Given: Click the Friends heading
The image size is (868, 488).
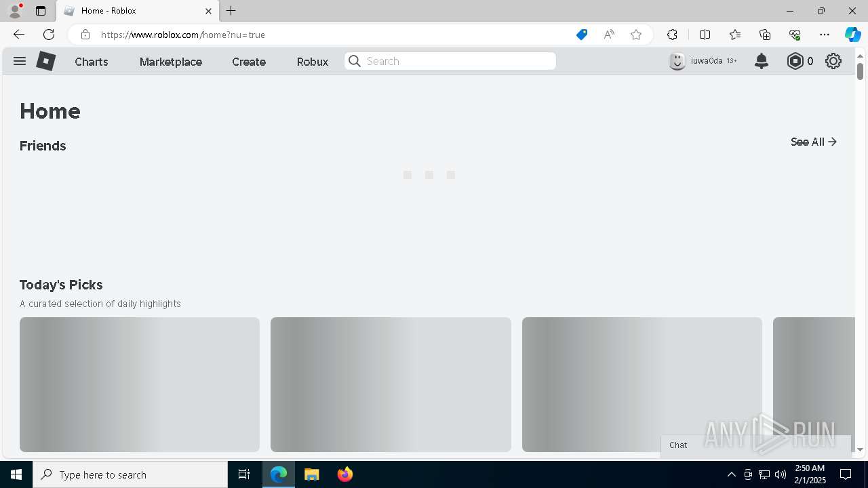Looking at the screenshot, I should 43,146.
